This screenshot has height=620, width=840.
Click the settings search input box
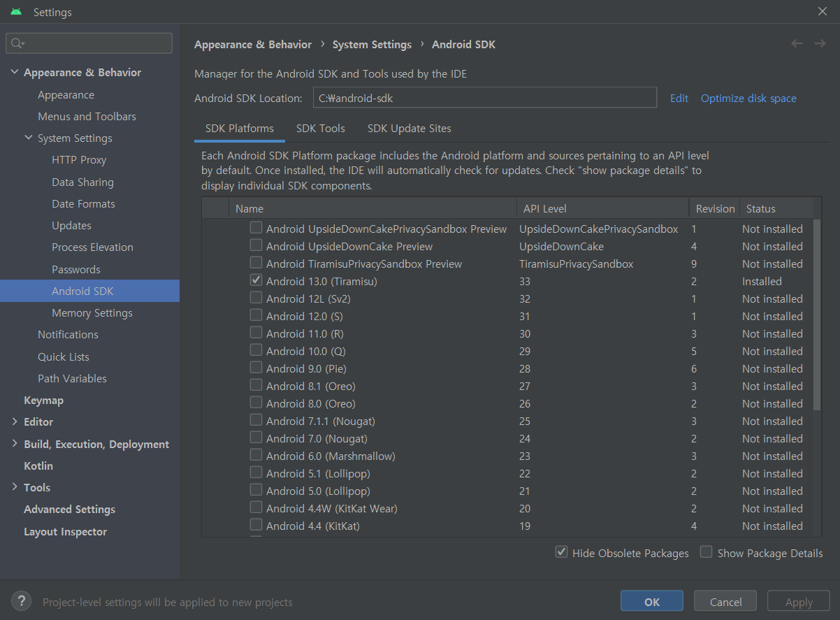pyautogui.click(x=89, y=43)
